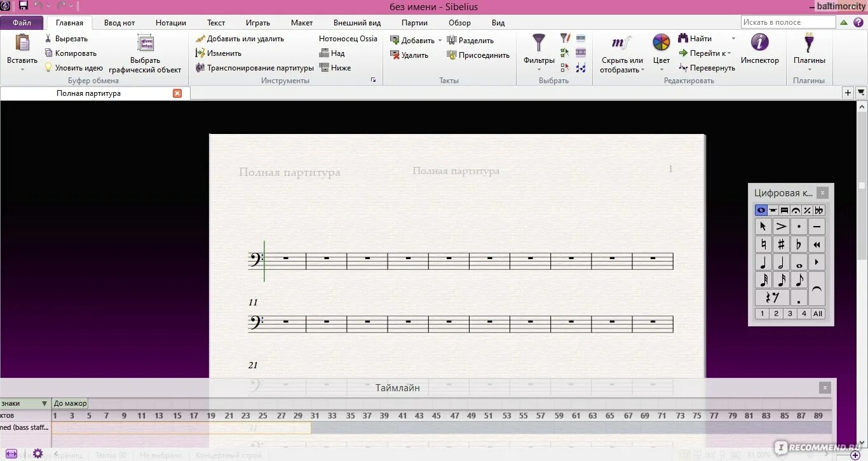The height and width of the screenshot is (461, 868).
Task: Click the Find binoculars button
Action: [x=695, y=39]
